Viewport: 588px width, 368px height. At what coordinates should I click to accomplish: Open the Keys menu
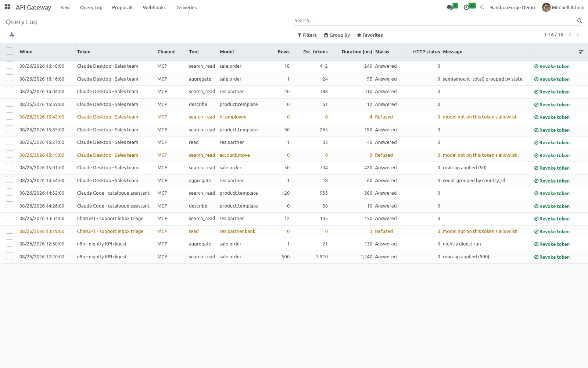[x=65, y=7]
